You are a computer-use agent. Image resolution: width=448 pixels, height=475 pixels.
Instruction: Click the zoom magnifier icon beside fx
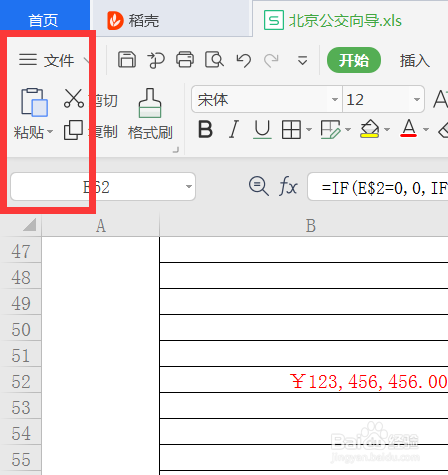pos(258,186)
